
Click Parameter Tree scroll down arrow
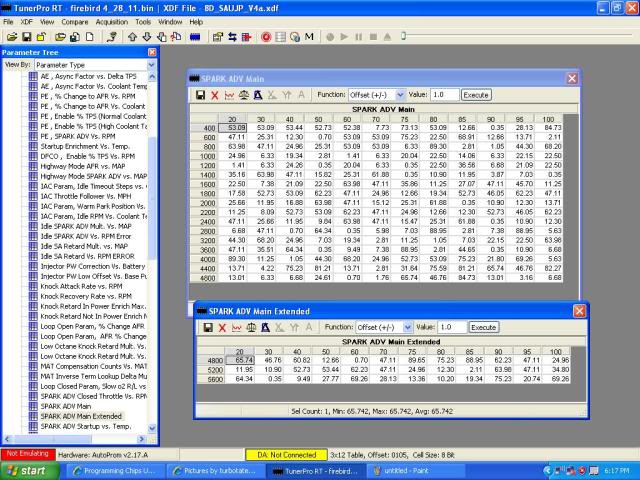point(152,428)
